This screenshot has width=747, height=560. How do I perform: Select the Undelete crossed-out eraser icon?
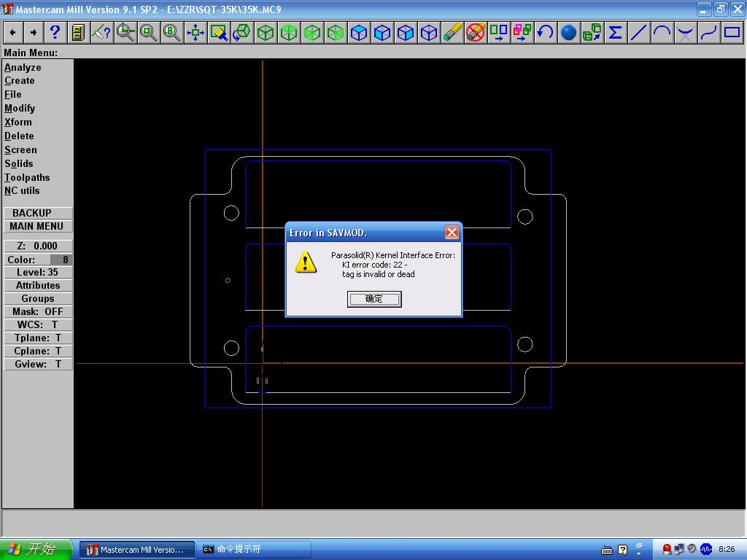tap(476, 33)
